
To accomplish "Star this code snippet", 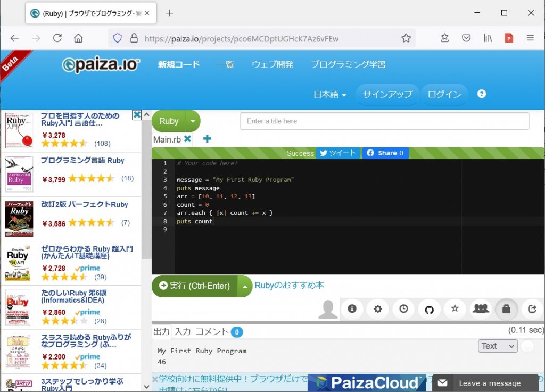I will click(455, 309).
